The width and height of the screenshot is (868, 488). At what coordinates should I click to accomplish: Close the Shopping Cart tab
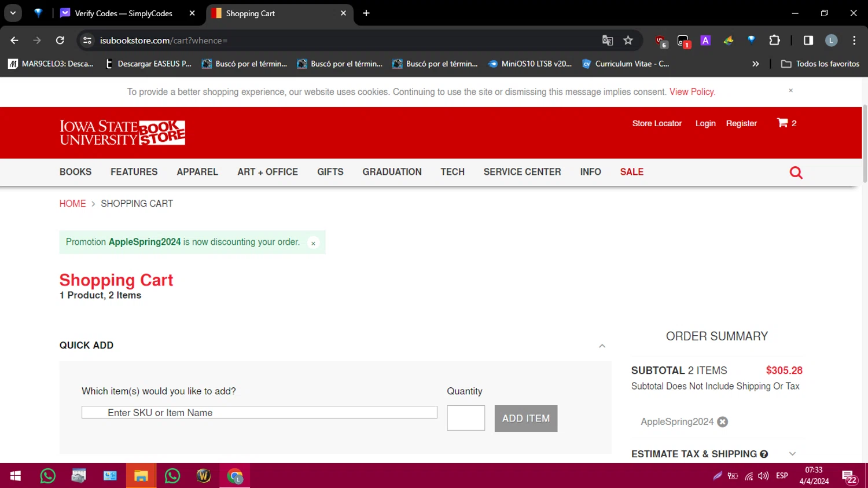343,13
